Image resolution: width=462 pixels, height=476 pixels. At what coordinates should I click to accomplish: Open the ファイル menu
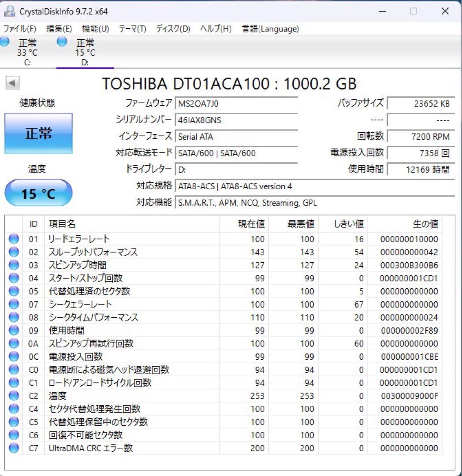[19, 29]
